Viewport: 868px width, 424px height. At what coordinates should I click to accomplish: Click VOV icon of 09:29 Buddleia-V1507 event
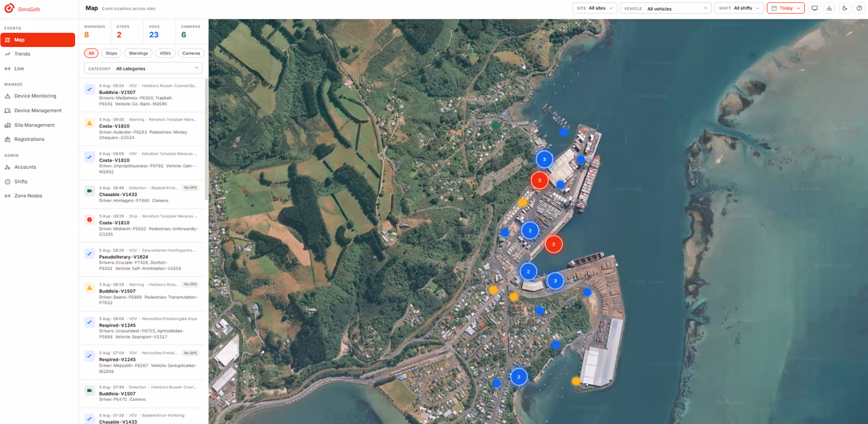[90, 89]
